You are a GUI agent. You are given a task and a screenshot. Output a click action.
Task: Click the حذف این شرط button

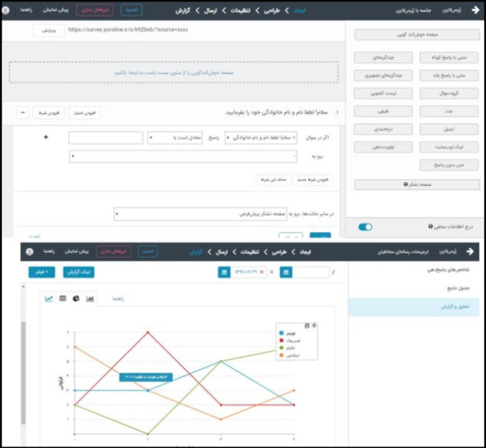273,180
